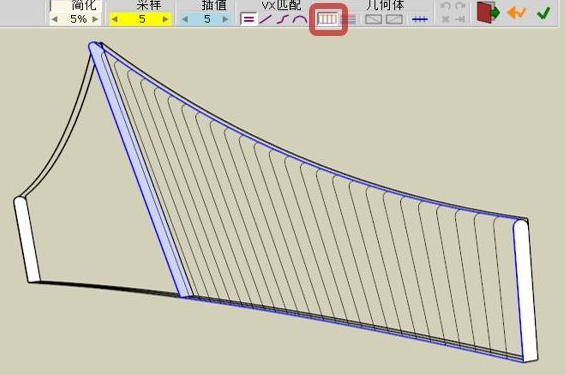Viewport: 566px width, 375px height.
Task: Increase the 5% simplify value
Action: click(95, 19)
